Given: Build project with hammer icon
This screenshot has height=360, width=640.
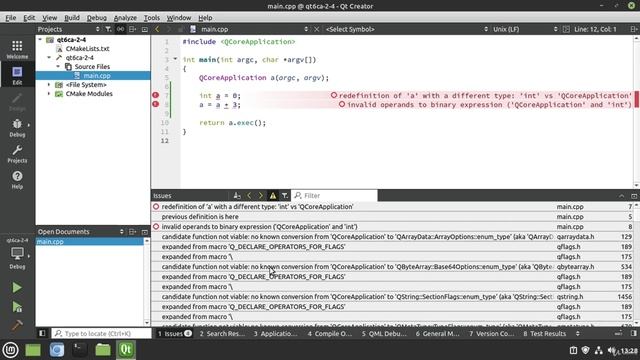Looking at the screenshot, I should [x=17, y=325].
